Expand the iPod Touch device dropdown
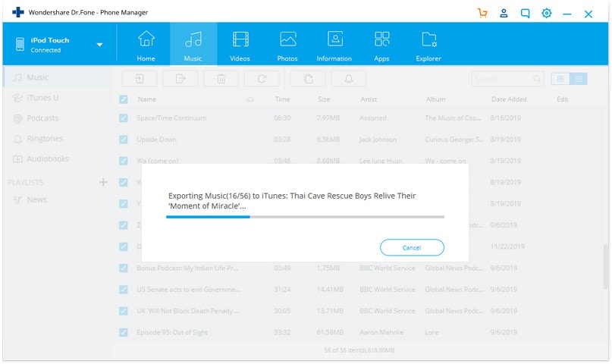Screen dimensions: 612x364 pyautogui.click(x=99, y=45)
